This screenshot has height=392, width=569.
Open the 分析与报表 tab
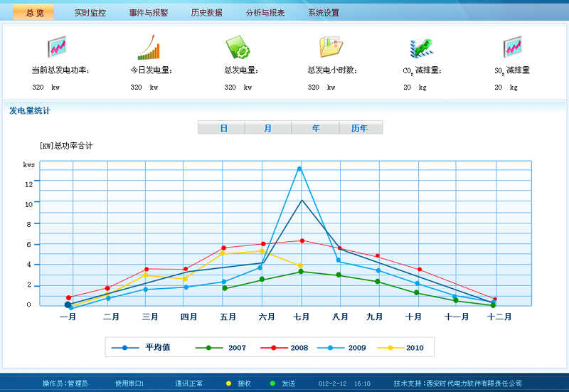pos(265,13)
